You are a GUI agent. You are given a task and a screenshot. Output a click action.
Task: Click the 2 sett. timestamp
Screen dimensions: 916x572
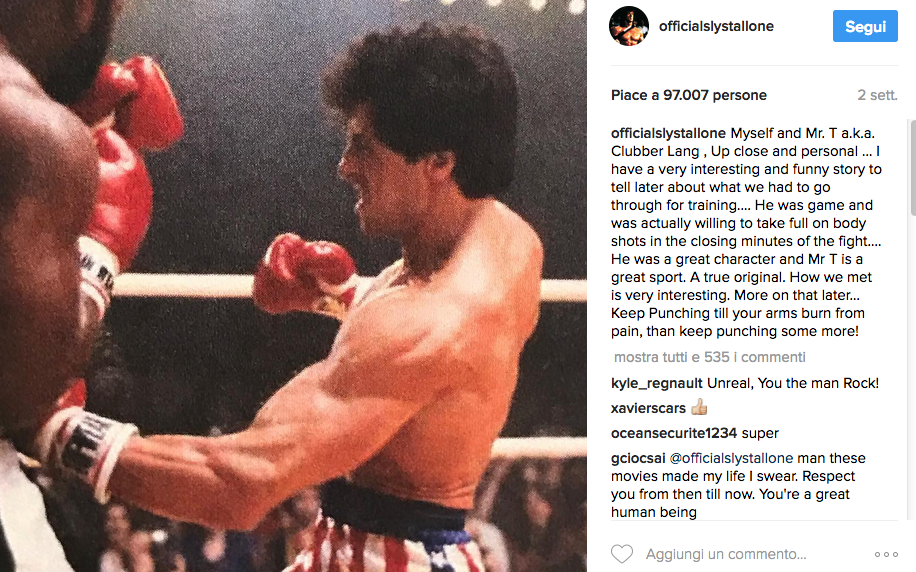pos(877,95)
